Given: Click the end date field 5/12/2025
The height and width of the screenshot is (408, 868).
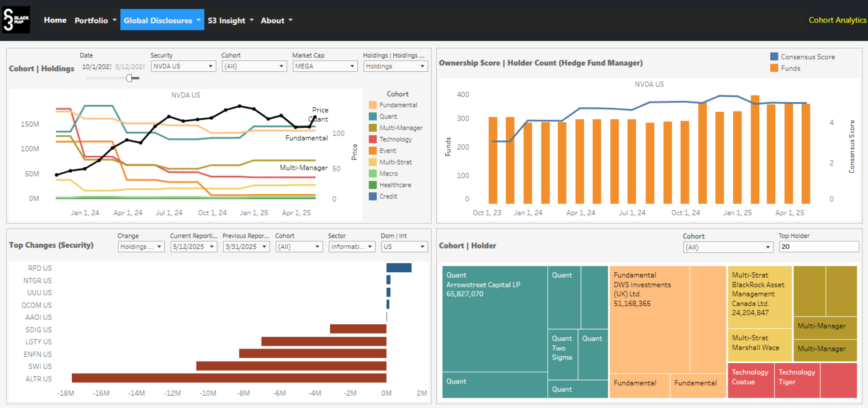Looking at the screenshot, I should [x=130, y=67].
